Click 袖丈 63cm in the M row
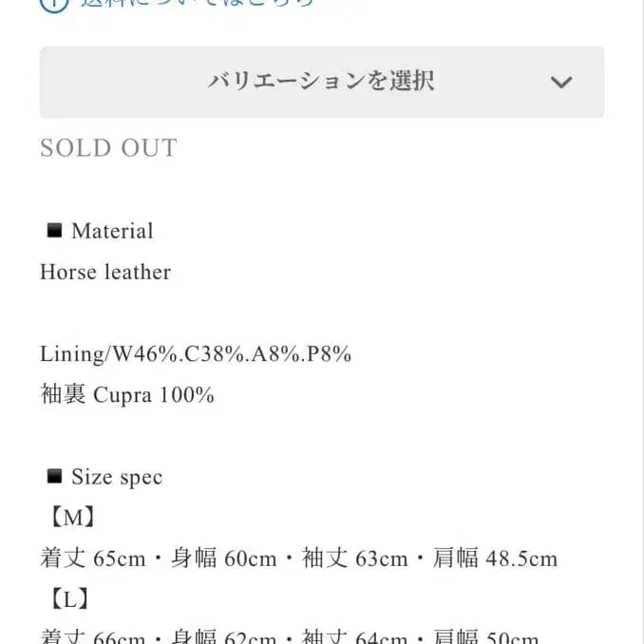Viewport: 644px width, 644px height. pyautogui.click(x=354, y=559)
